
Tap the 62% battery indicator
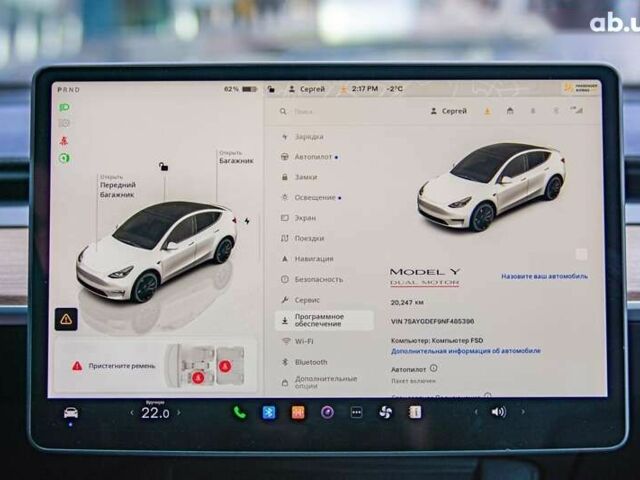pos(241,89)
